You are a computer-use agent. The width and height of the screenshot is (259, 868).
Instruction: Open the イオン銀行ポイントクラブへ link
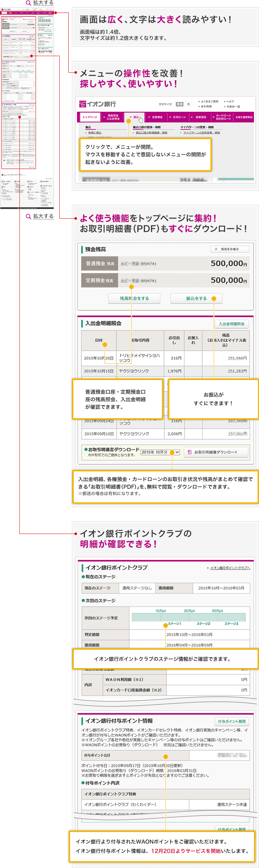230,568
